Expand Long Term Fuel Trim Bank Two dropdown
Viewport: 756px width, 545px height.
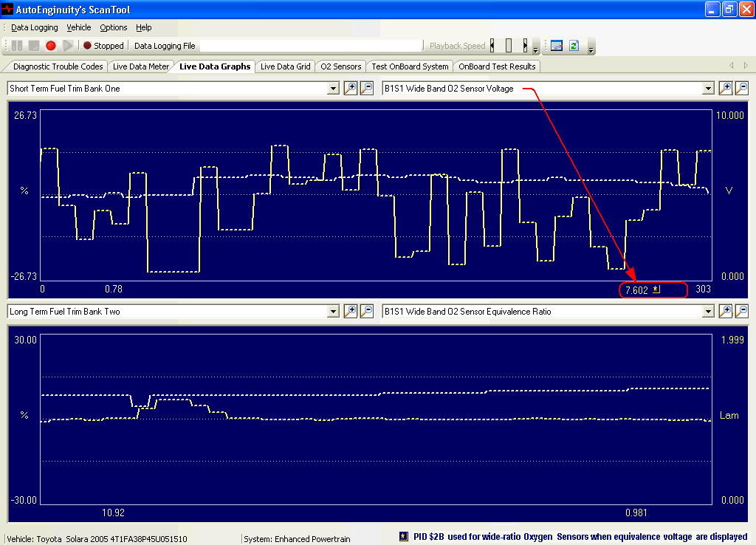click(332, 312)
